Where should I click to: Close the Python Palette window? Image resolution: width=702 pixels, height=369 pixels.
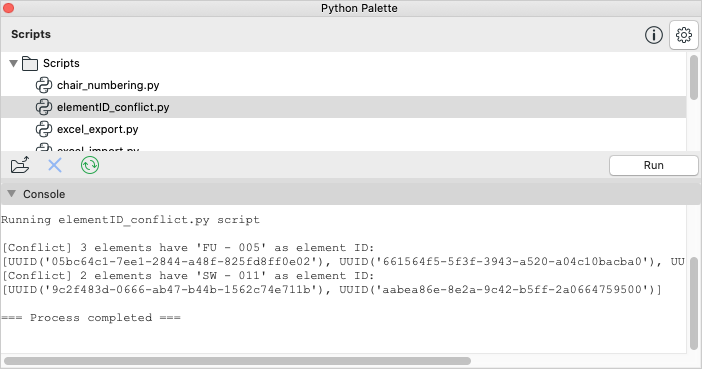(x=9, y=8)
